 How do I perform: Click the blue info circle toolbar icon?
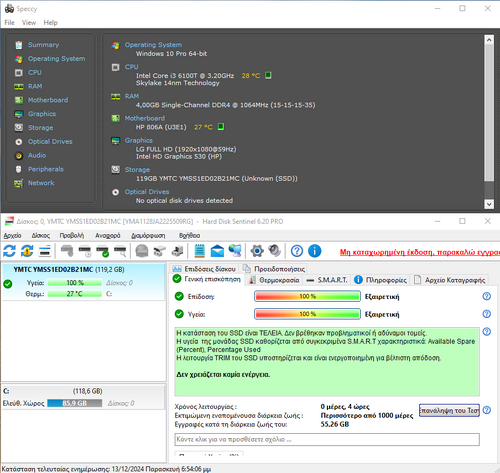(314, 251)
